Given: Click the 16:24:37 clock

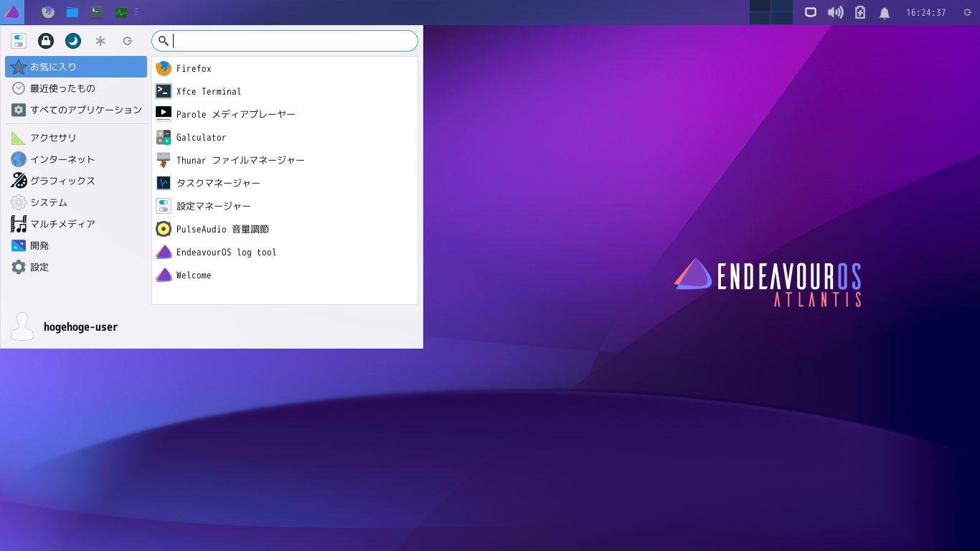Looking at the screenshot, I should (925, 13).
